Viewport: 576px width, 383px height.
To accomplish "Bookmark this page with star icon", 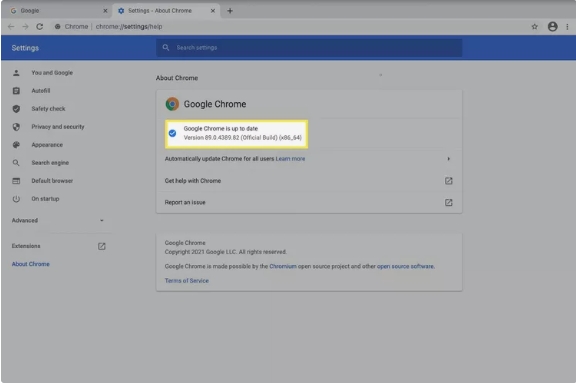I will pyautogui.click(x=534, y=26).
